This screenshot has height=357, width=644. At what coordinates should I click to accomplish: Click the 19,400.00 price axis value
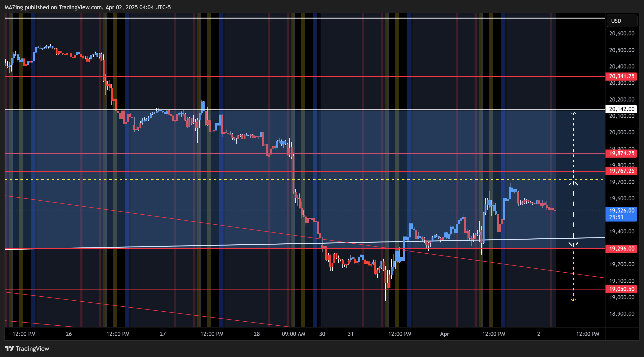coord(621,232)
